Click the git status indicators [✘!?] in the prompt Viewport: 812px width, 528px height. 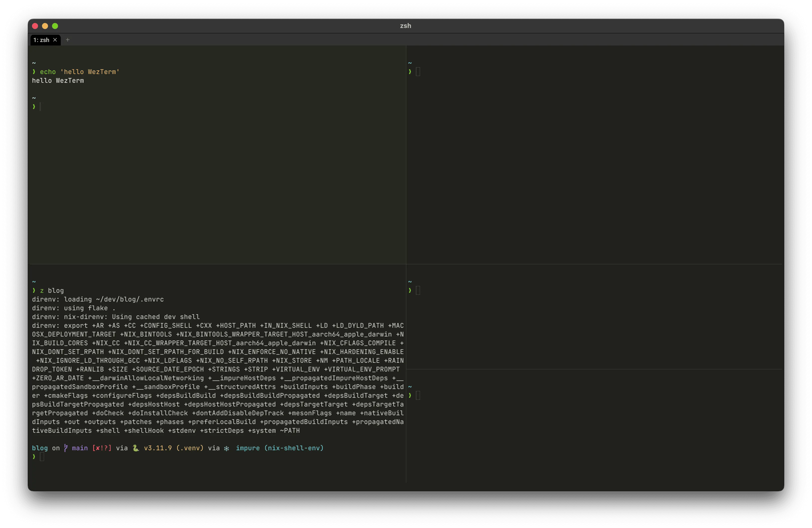[102, 448]
